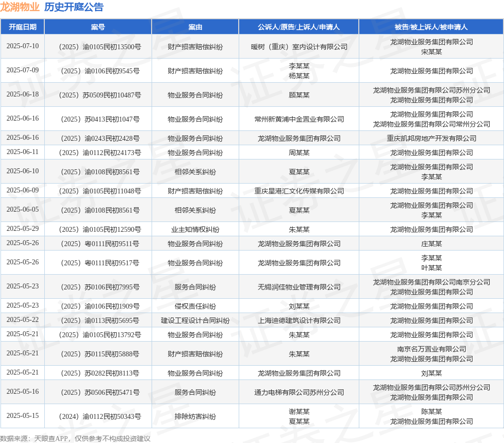
Task: Click defendant 南京名万置业有限公司
Action: 431,349
